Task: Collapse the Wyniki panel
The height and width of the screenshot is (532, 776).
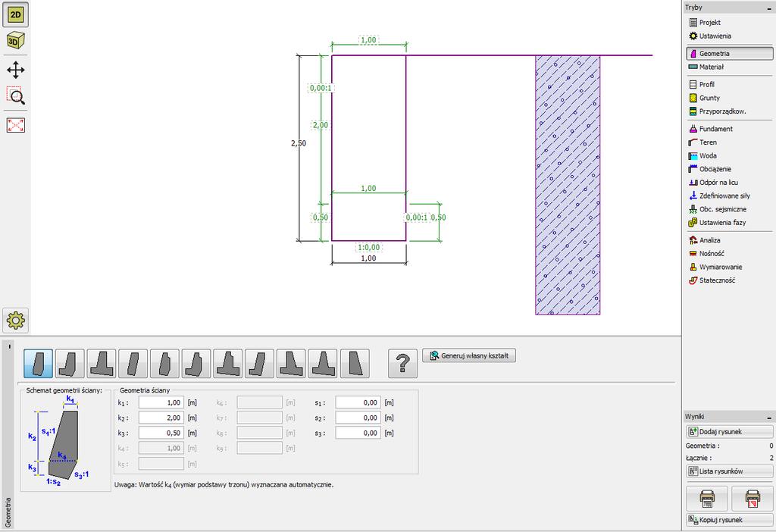Action: (x=770, y=417)
